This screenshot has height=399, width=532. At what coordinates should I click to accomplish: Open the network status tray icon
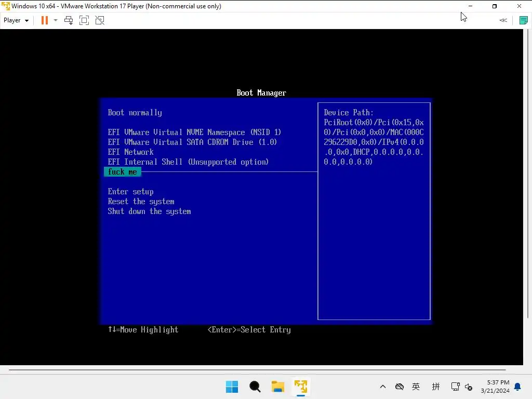(455, 387)
